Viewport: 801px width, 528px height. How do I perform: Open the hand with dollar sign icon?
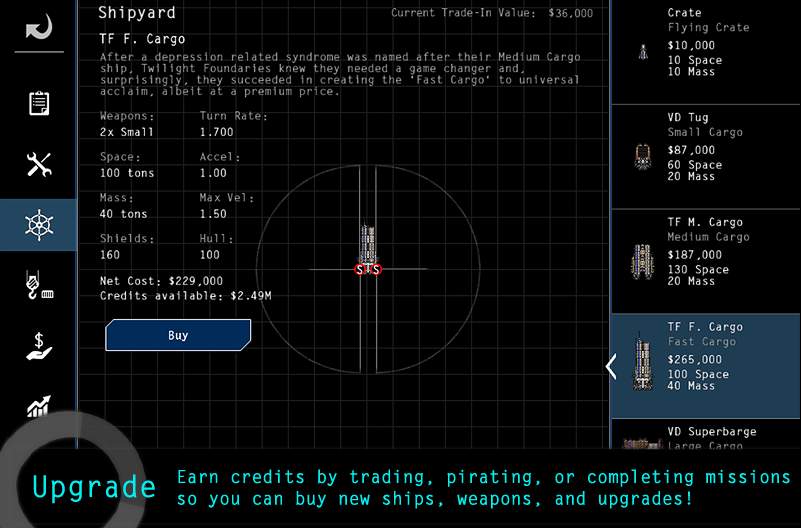(39, 347)
